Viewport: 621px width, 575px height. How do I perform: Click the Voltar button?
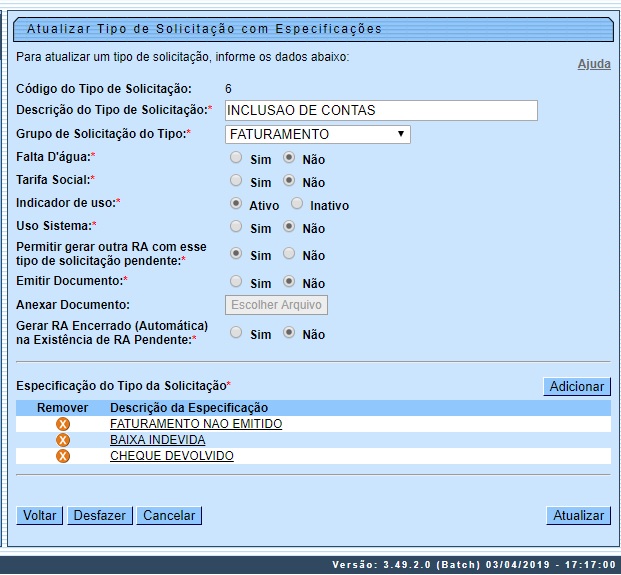[x=40, y=515]
